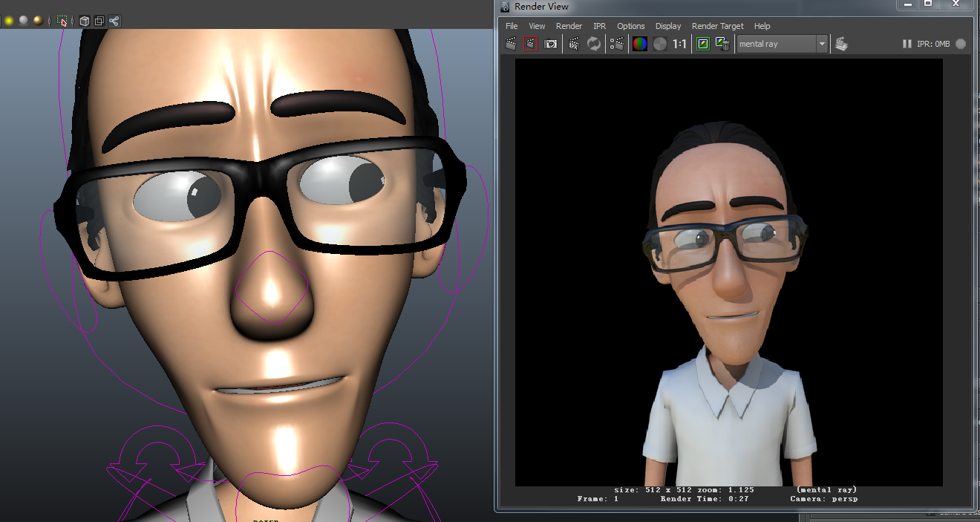This screenshot has width=980, height=522.
Task: Toggle the X-Ray joints node icon
Action: [114, 21]
